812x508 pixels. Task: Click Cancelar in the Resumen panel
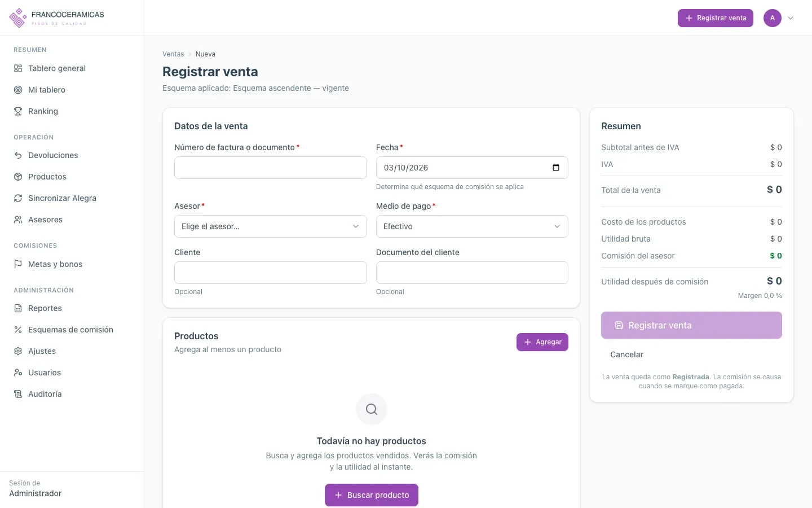click(x=626, y=354)
